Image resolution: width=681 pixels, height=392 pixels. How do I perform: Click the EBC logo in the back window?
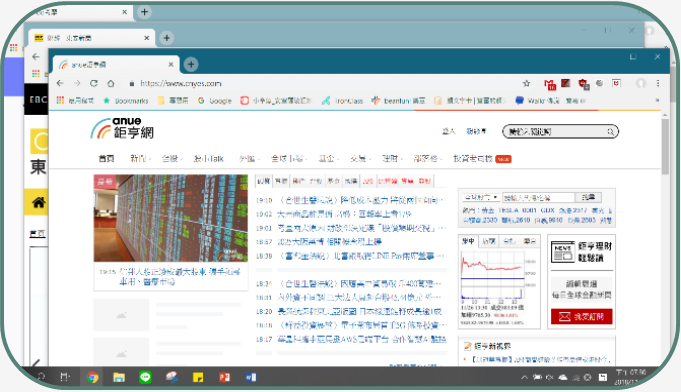(38, 100)
